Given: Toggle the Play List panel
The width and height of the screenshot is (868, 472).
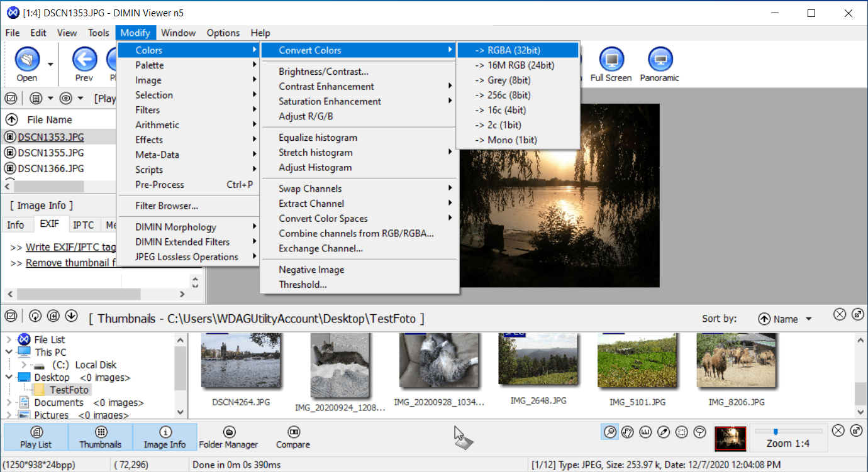Looking at the screenshot, I should coord(36,437).
